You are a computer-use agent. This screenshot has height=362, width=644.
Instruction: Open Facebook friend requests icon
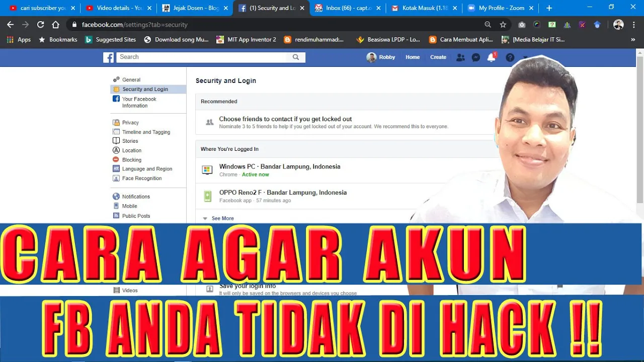pos(460,57)
